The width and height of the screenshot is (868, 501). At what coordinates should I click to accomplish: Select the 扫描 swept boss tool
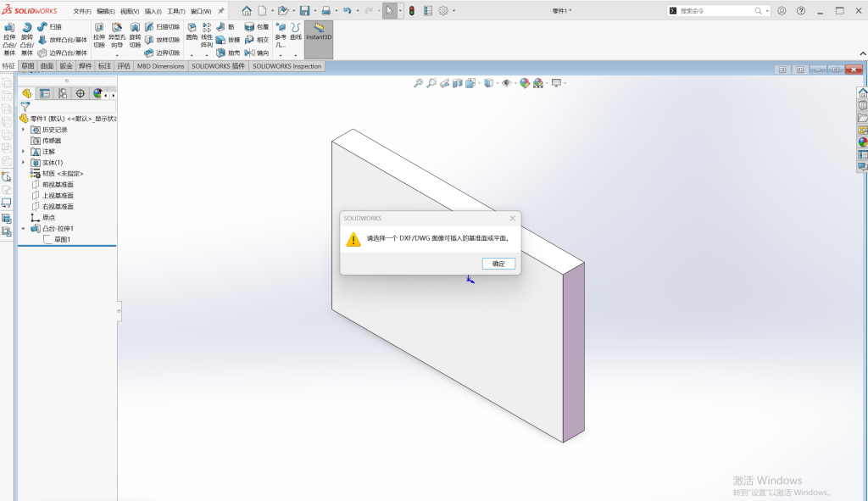(50, 26)
